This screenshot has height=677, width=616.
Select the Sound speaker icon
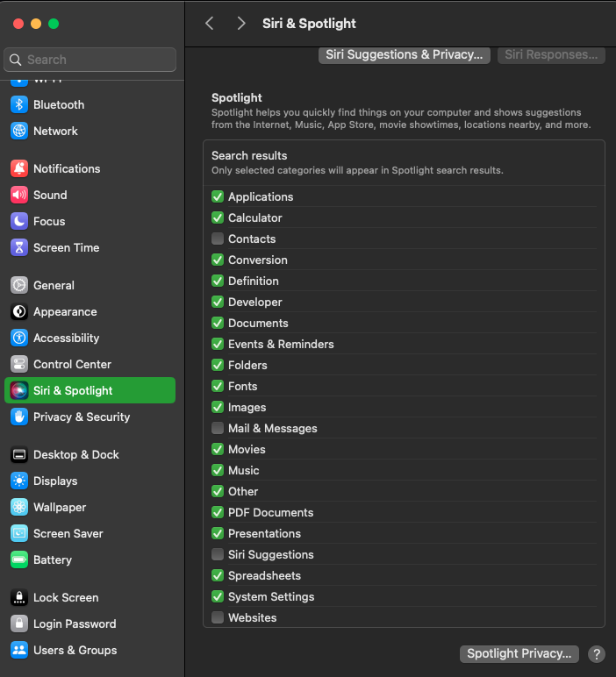19,195
